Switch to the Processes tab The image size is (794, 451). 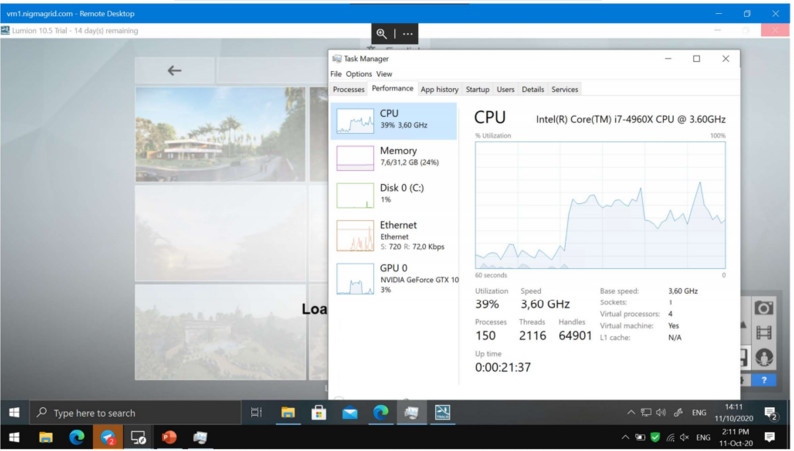coord(350,90)
